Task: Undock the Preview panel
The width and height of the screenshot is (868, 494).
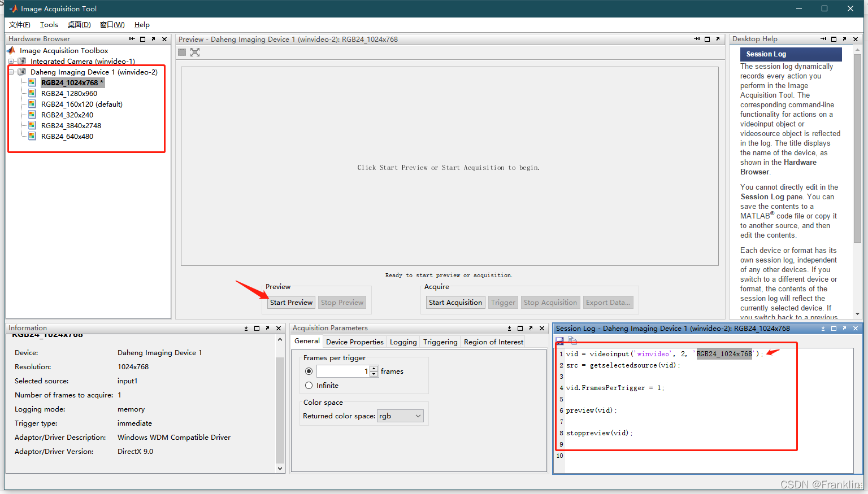Action: tap(718, 39)
